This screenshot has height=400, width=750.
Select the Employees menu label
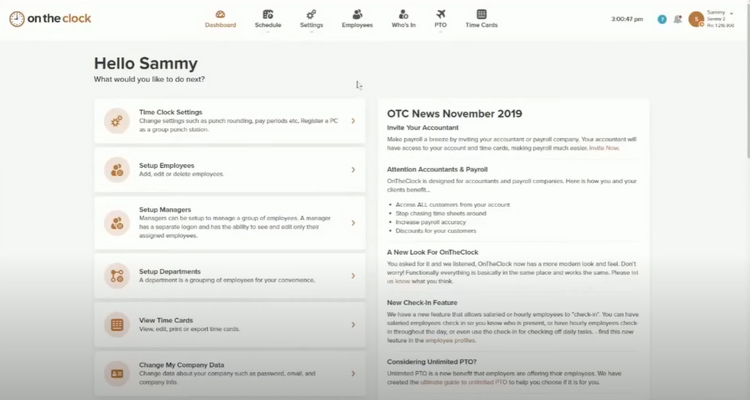pyautogui.click(x=357, y=25)
